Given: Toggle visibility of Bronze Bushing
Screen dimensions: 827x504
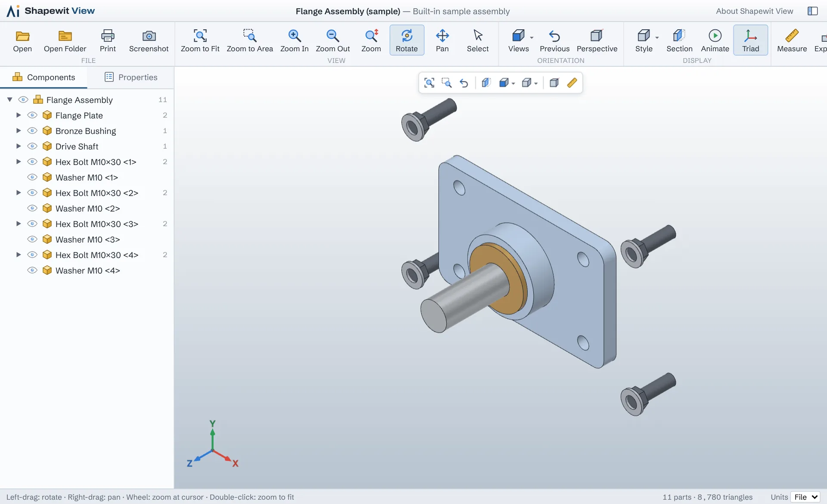Looking at the screenshot, I should tap(32, 131).
